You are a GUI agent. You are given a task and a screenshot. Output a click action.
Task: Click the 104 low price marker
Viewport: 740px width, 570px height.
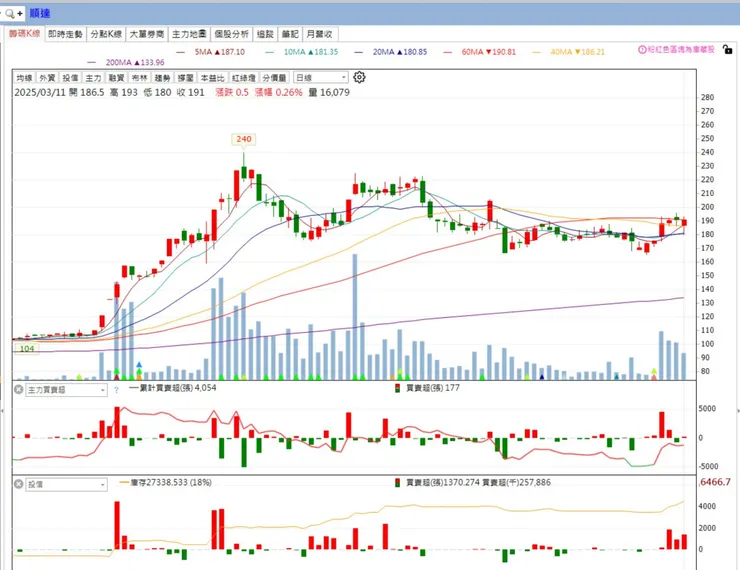[x=27, y=349]
